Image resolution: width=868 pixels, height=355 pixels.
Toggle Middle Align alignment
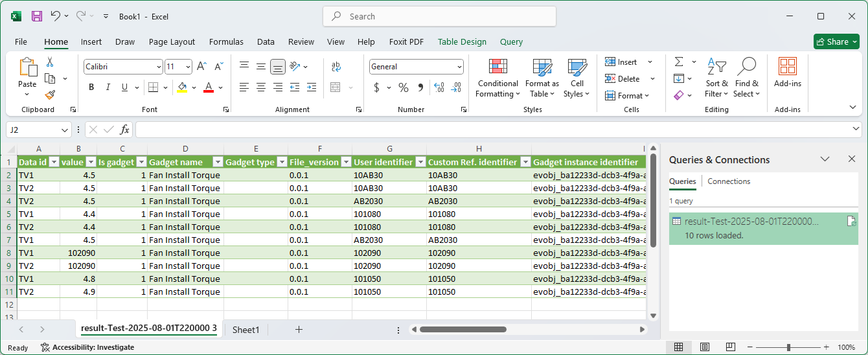click(261, 66)
